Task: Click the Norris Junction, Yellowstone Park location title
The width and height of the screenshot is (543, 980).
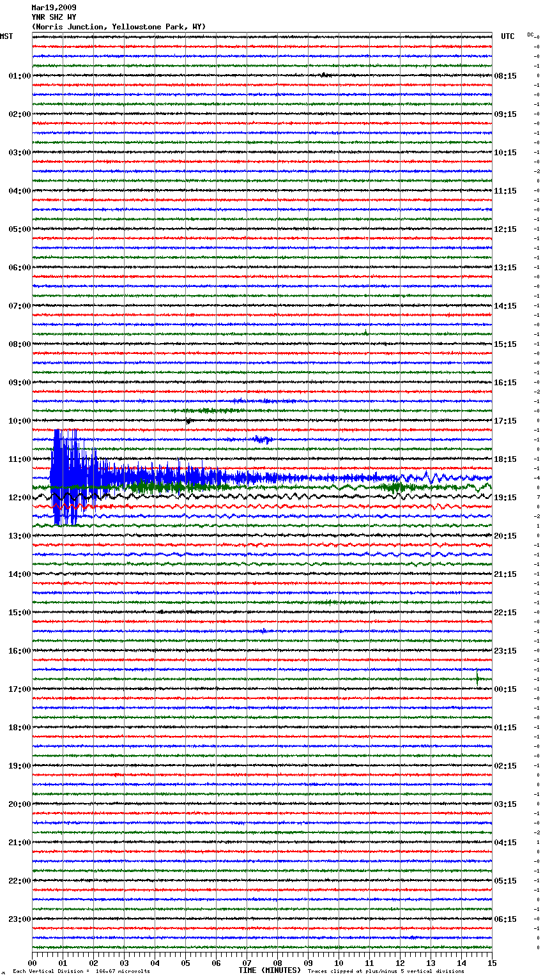Action: [x=118, y=27]
